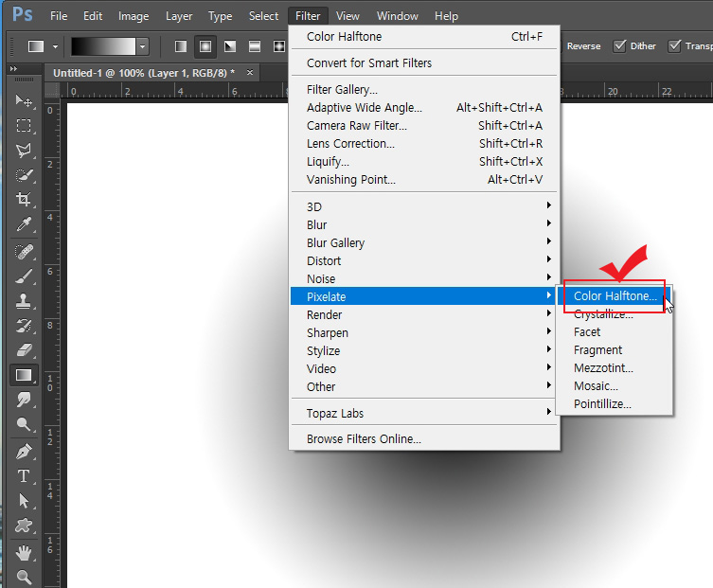The width and height of the screenshot is (713, 588).
Task: Choose Mosaic in Pixelate submenu
Action: click(x=614, y=386)
